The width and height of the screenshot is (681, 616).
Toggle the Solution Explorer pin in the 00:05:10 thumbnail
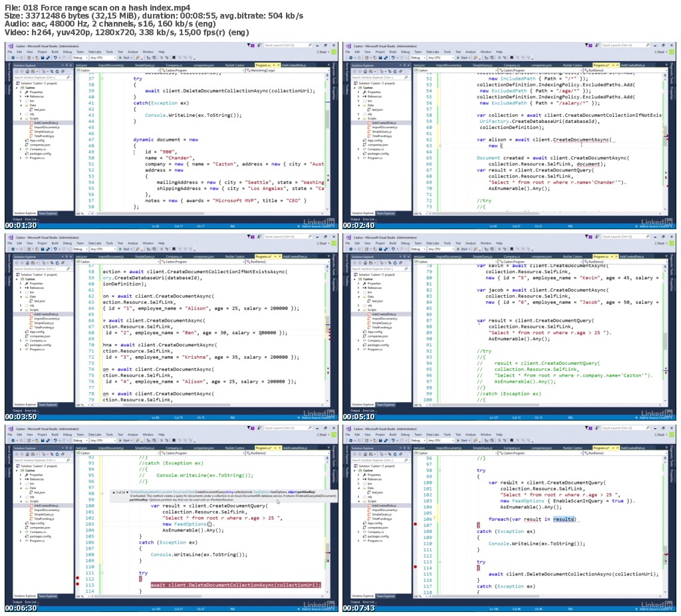pyautogui.click(x=405, y=257)
